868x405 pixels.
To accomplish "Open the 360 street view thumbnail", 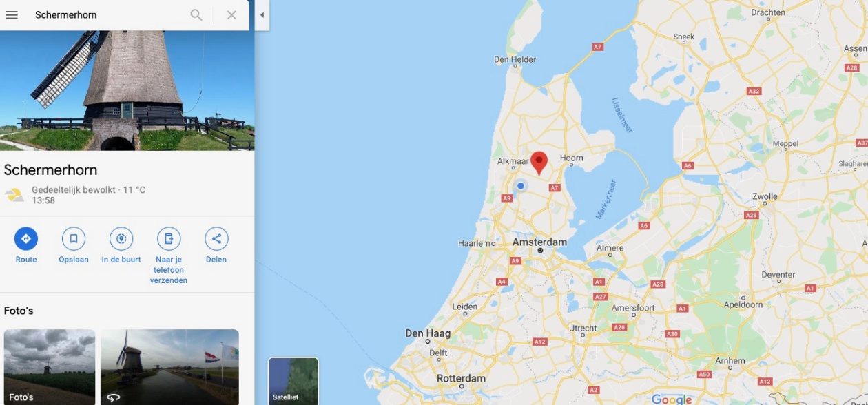I will click(x=169, y=367).
